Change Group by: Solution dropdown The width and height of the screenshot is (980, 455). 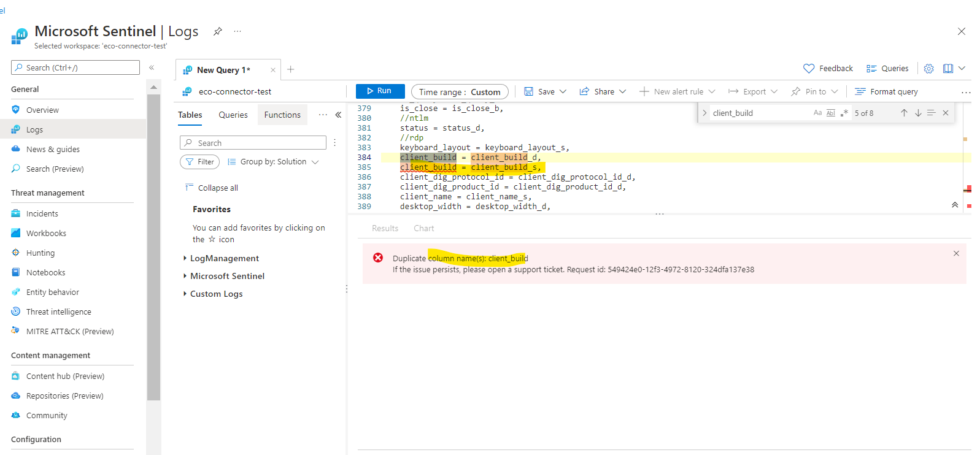[x=273, y=162]
